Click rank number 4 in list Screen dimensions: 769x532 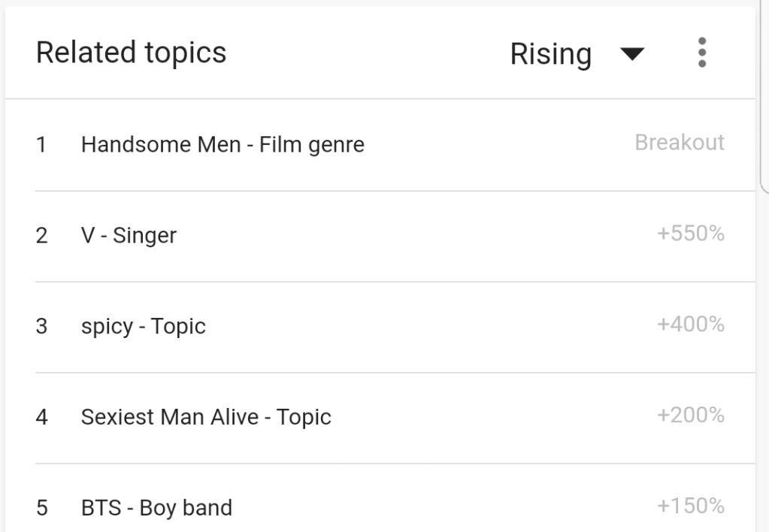click(42, 417)
